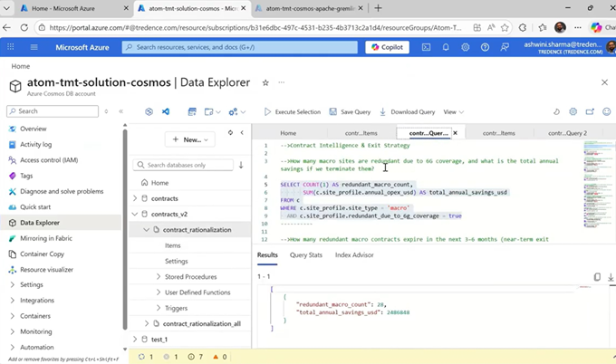Open Azure portal settings gear

pos(465,47)
